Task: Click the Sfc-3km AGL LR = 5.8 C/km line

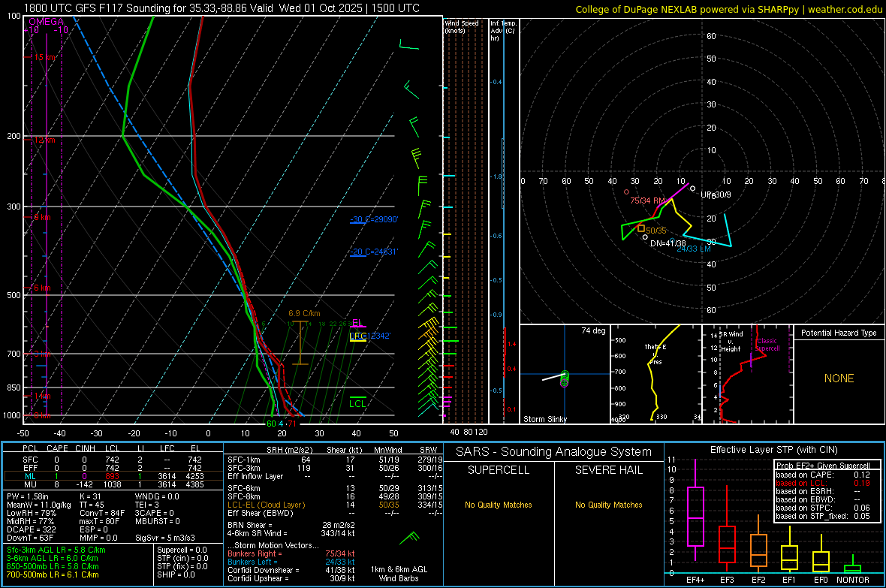Action: click(x=56, y=550)
